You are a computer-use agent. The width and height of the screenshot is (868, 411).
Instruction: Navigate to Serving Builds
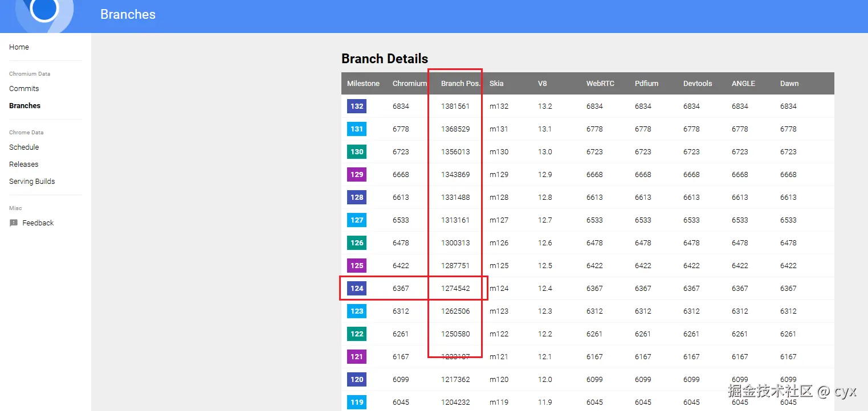(32, 182)
